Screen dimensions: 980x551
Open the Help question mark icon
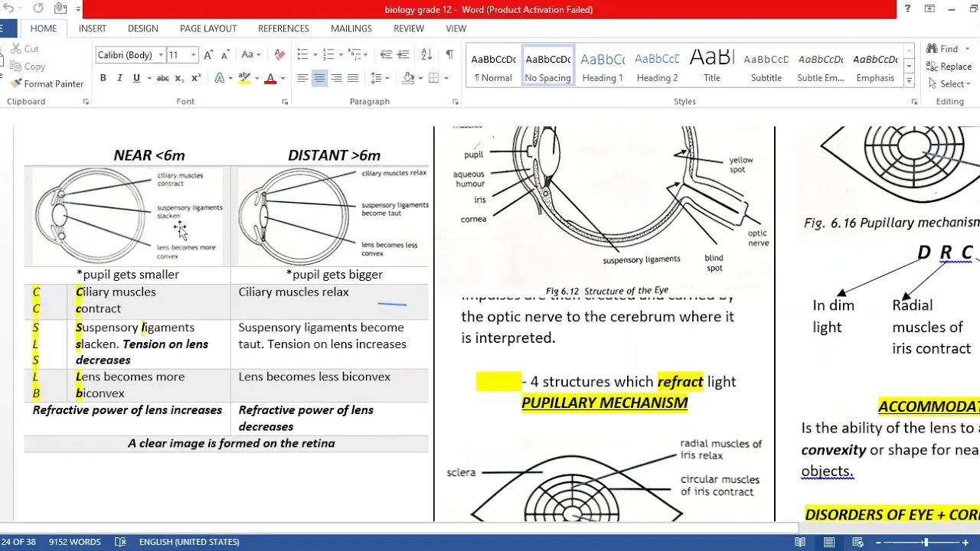[907, 9]
